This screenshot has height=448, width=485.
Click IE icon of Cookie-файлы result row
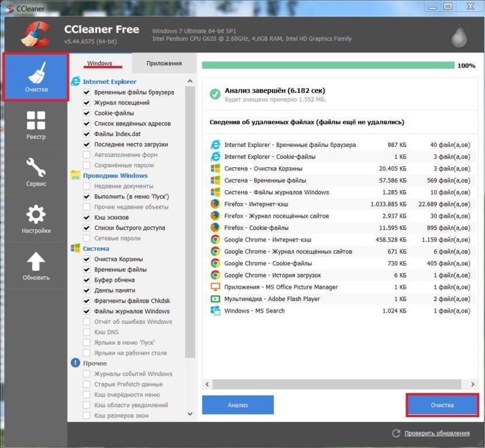[215, 156]
